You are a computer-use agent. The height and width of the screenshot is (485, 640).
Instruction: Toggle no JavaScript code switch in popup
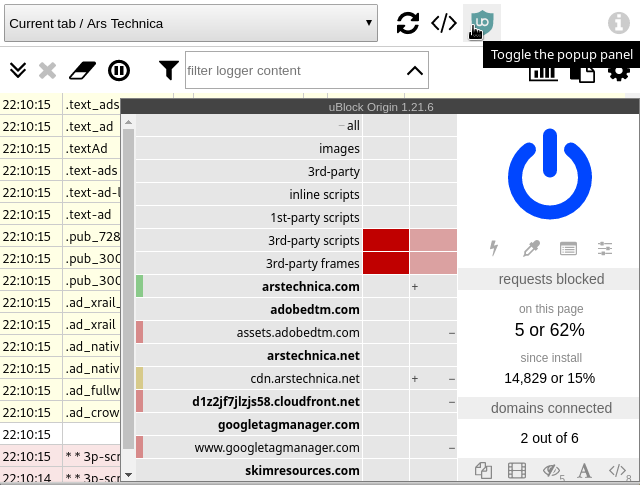pos(618,471)
